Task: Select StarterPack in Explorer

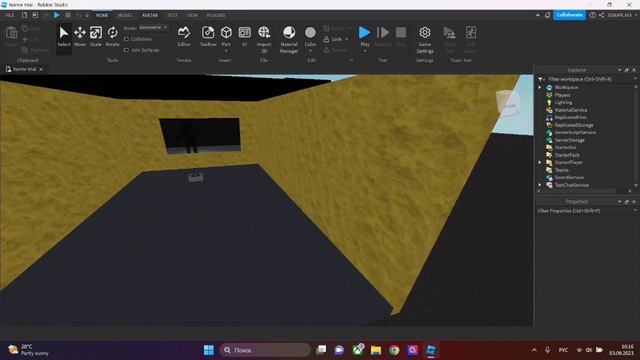Action: pos(567,155)
